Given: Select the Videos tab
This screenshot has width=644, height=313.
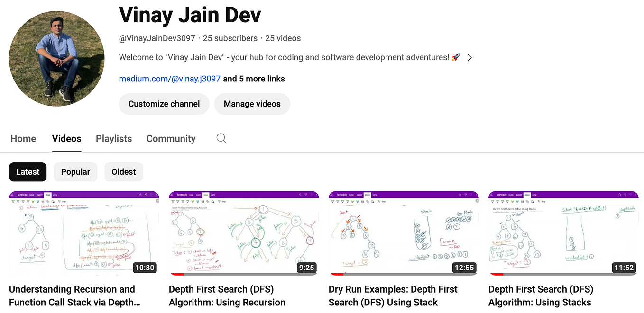Looking at the screenshot, I should 66,138.
